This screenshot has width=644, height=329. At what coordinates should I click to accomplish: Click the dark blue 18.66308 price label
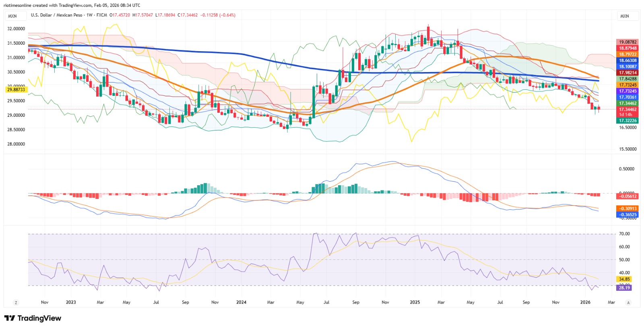pos(627,60)
